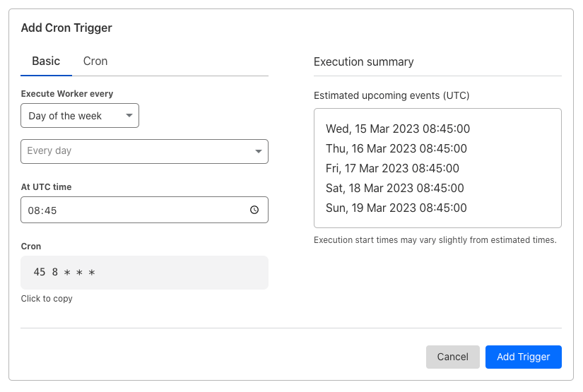The image size is (583, 392).
Task: Select the Thu, 16 Mar 2023 08:45:00 entry
Action: pos(396,148)
